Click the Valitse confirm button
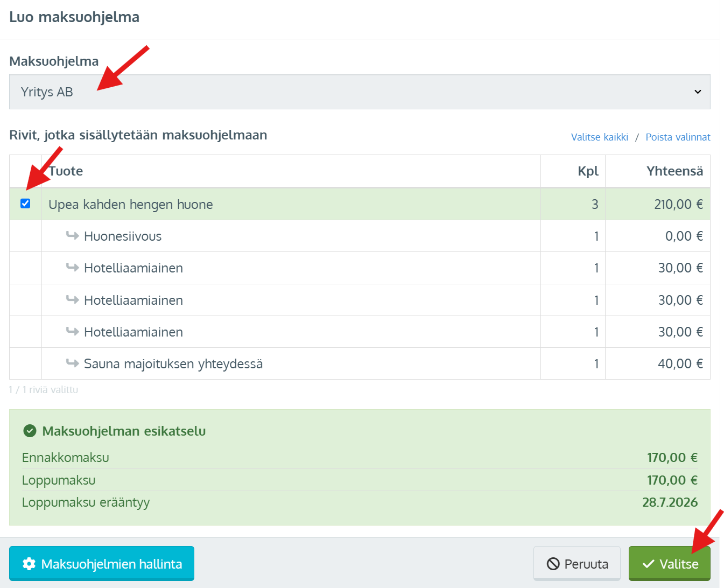 tap(670, 564)
